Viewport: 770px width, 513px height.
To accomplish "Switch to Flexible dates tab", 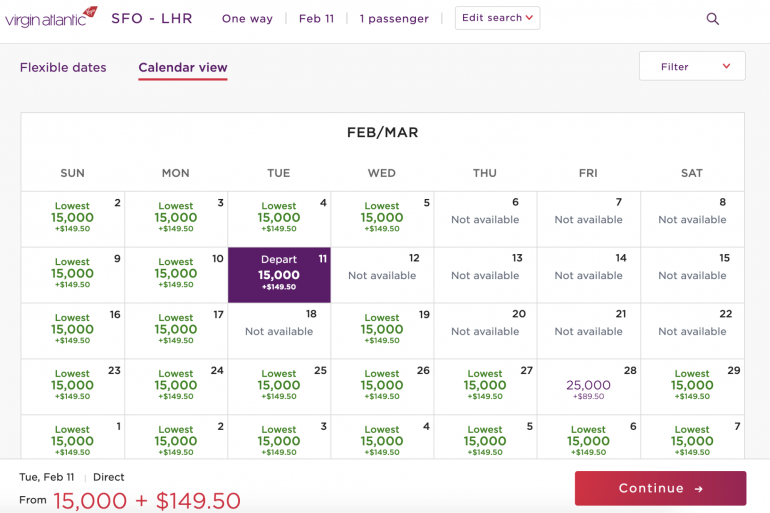I will [63, 68].
